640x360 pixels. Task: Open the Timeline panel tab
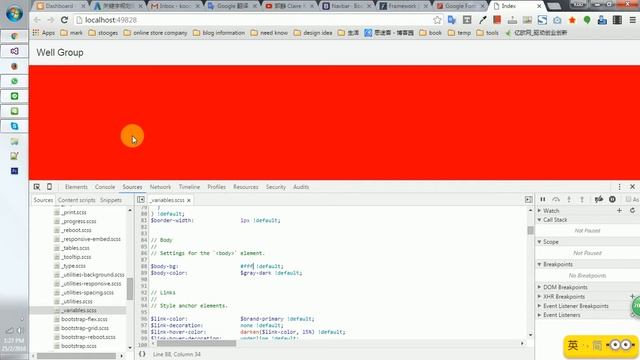click(x=189, y=187)
